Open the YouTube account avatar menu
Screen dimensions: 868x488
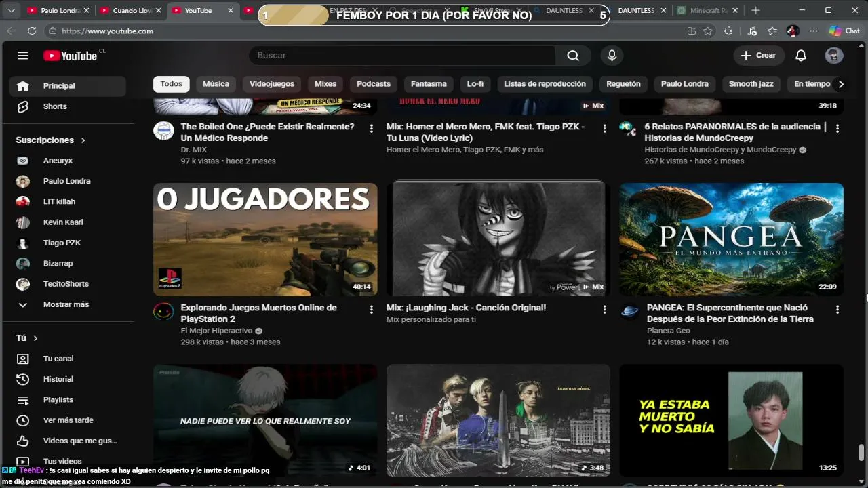click(834, 56)
